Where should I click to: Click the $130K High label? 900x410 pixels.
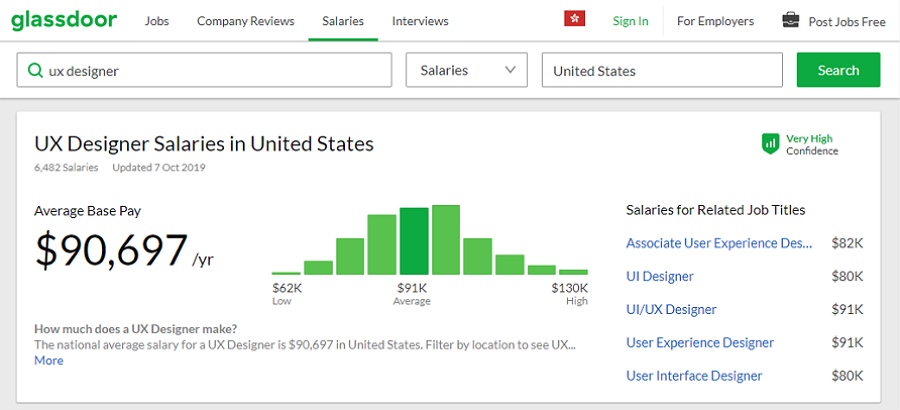pyautogui.click(x=569, y=293)
